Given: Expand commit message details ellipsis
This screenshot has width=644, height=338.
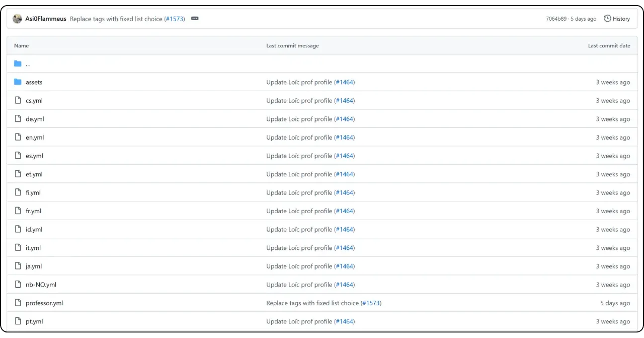Looking at the screenshot, I should tap(195, 19).
